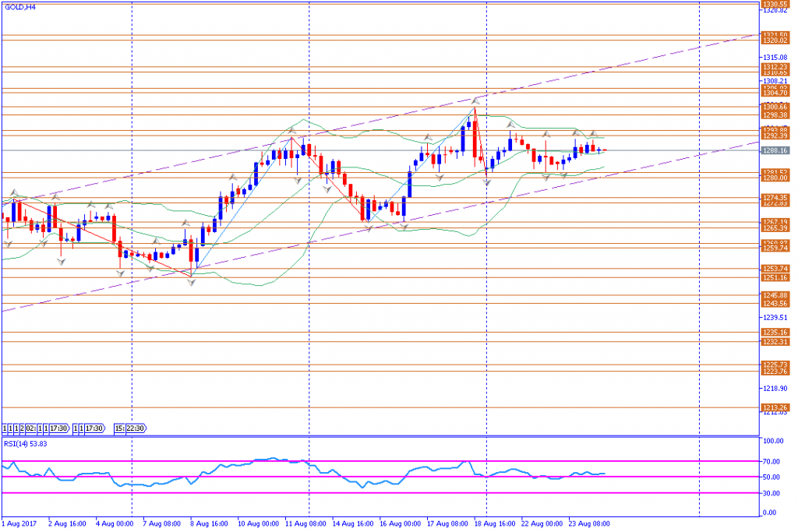Click the fractal arrow above the 18 Aug peak
The image size is (798, 532).
(476, 100)
